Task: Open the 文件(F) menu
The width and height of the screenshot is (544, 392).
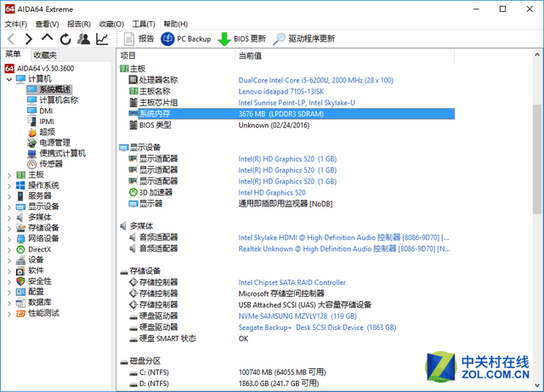Action: pyautogui.click(x=15, y=24)
